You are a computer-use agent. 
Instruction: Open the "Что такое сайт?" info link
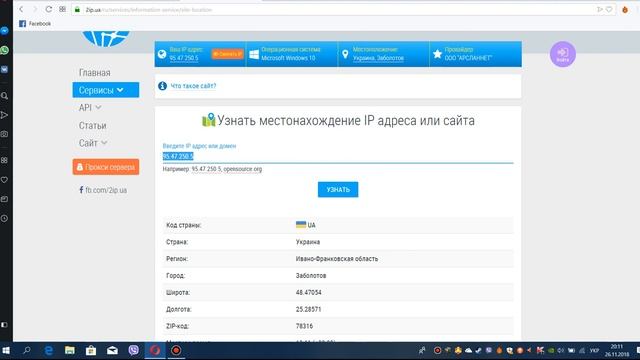pos(193,86)
